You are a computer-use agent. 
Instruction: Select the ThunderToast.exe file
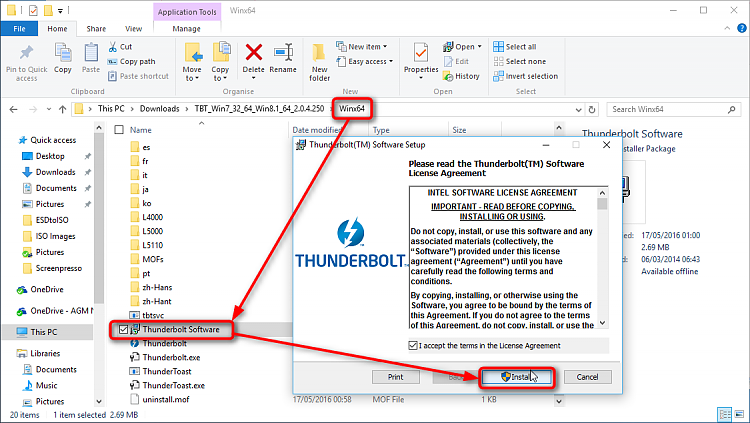[x=173, y=386]
